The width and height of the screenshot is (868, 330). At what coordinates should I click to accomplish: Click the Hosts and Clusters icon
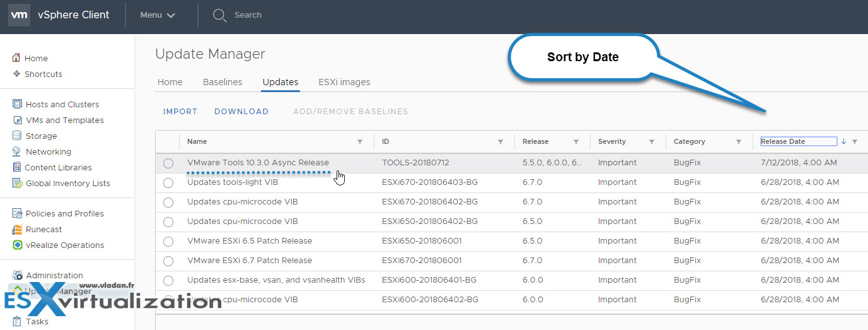(x=17, y=104)
